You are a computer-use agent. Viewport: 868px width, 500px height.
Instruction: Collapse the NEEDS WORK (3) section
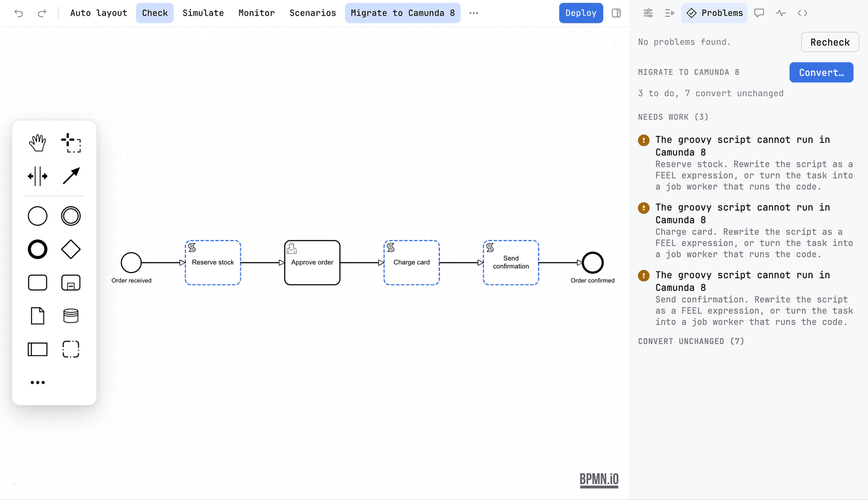pos(673,117)
